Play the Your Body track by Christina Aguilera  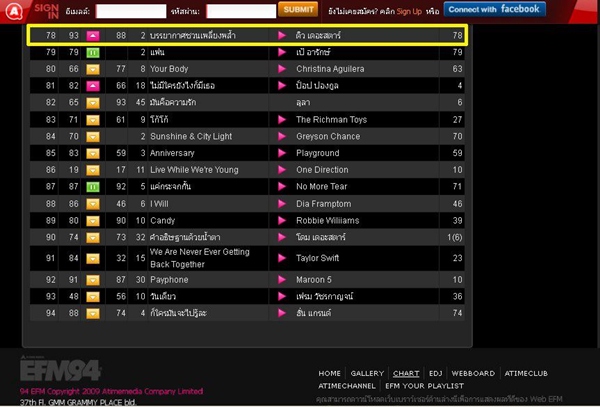coord(282,69)
